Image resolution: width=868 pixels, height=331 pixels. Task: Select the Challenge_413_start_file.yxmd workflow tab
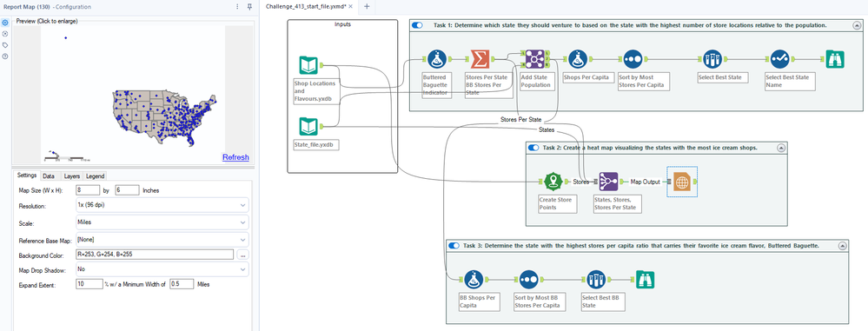pos(306,7)
